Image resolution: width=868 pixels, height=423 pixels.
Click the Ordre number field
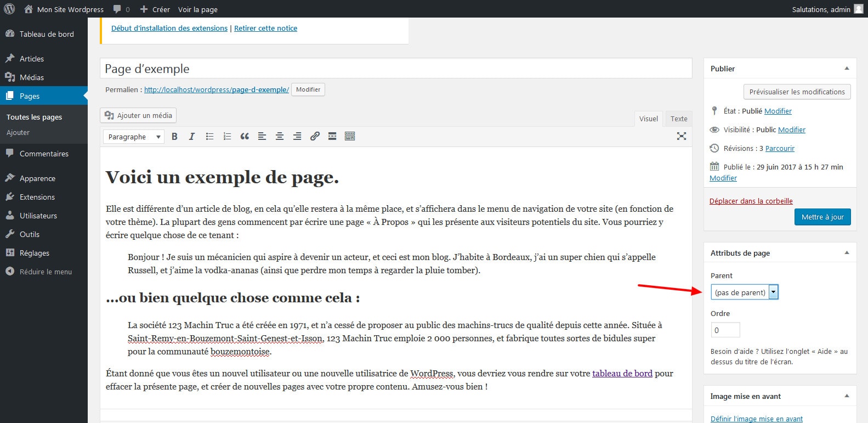[725, 330]
